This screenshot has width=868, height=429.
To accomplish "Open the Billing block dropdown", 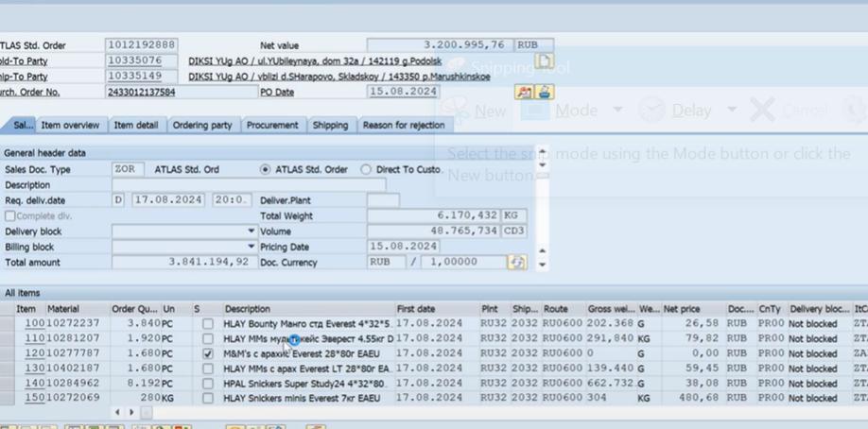I will click(x=252, y=247).
